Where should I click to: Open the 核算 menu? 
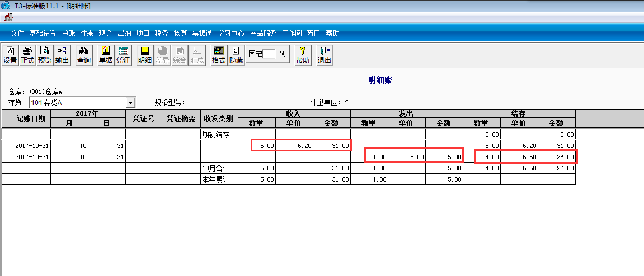180,33
